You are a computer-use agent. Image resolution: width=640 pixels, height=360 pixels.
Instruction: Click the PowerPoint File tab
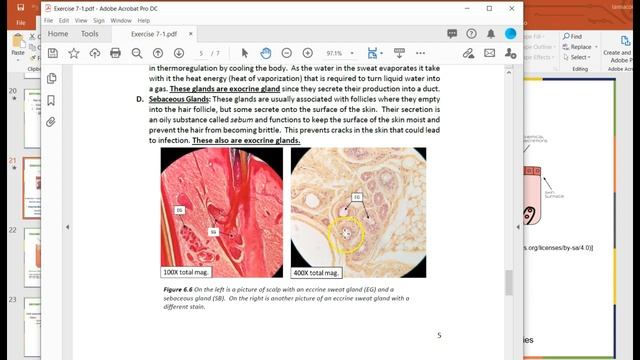click(x=20, y=23)
